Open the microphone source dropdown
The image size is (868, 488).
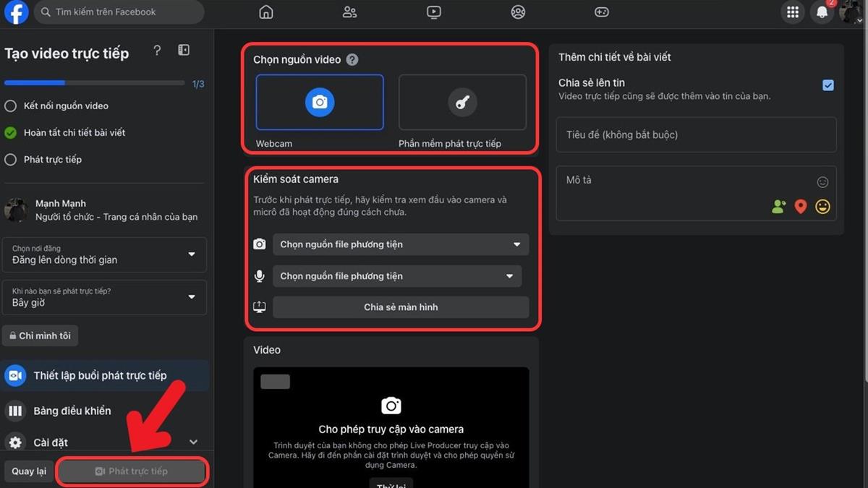[x=397, y=276]
